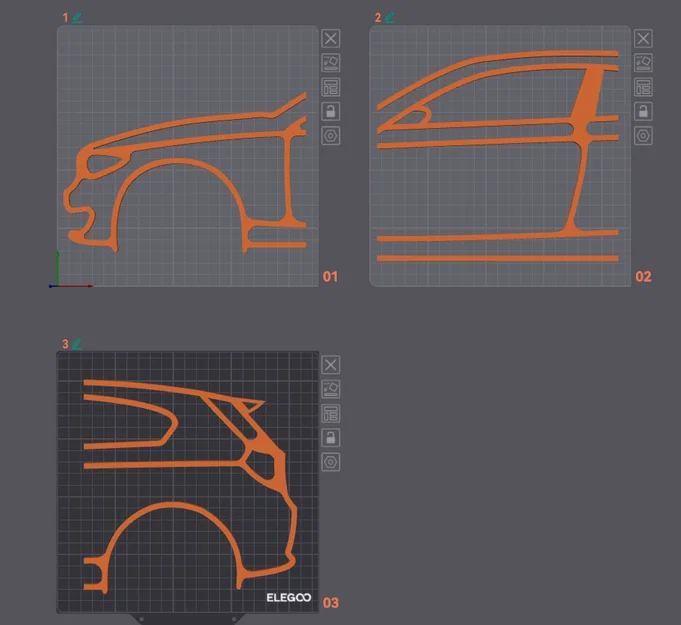Open plate 3 settings hexagon icon
The height and width of the screenshot is (625, 681).
[331, 462]
